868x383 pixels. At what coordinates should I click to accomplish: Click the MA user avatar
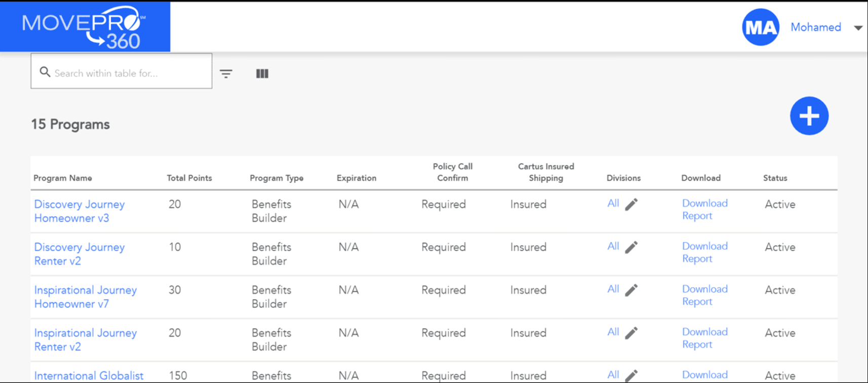760,27
